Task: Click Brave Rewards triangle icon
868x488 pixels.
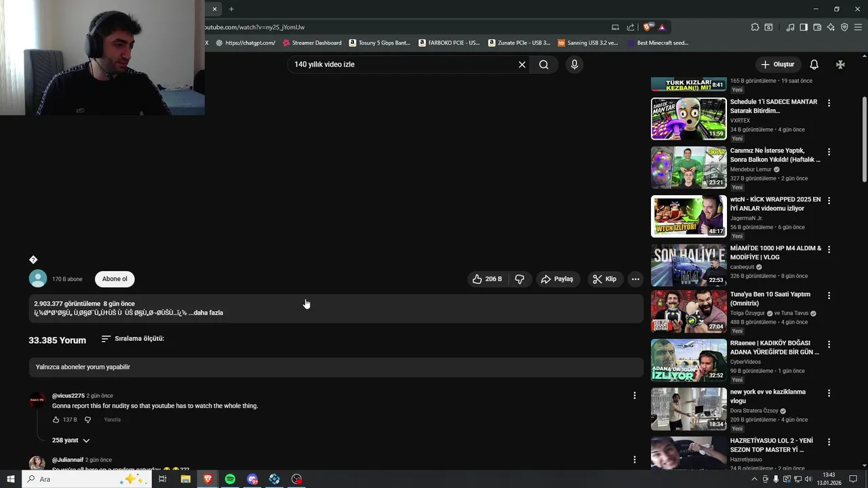Action: click(x=662, y=27)
